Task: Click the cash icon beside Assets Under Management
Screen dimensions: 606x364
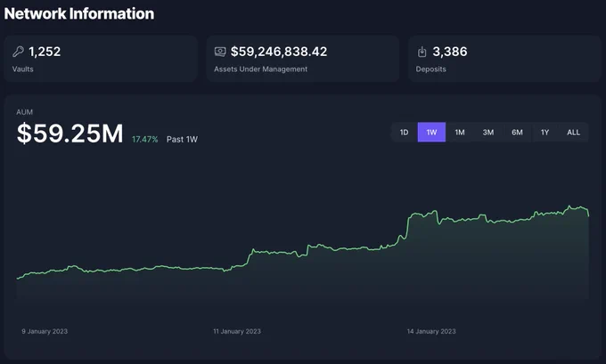Action: pos(220,52)
